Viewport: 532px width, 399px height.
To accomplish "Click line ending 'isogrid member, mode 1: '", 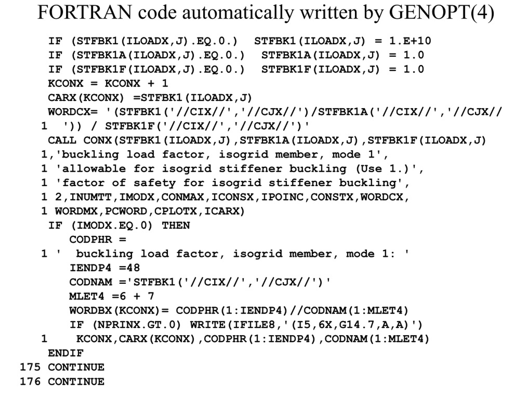I will click(225, 254).
